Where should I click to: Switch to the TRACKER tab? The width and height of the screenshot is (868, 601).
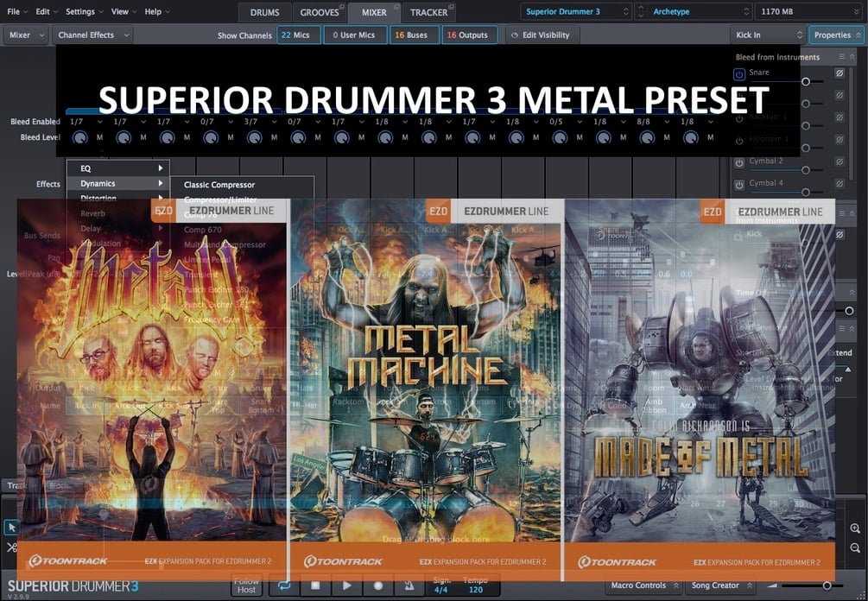point(428,12)
